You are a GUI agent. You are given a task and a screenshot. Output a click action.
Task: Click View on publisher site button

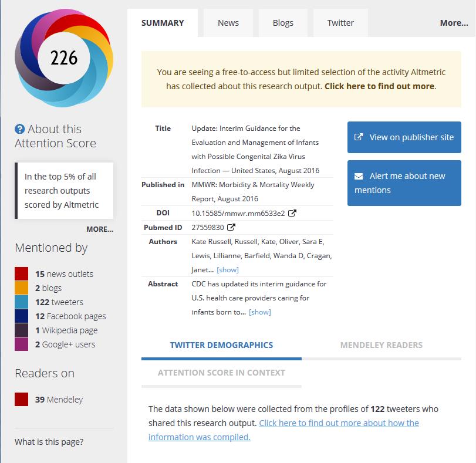pyautogui.click(x=404, y=137)
